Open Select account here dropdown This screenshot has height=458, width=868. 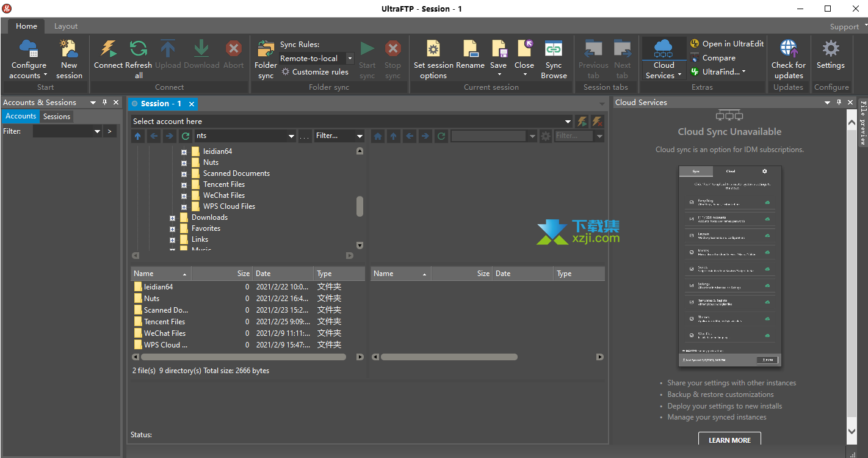[568, 121]
